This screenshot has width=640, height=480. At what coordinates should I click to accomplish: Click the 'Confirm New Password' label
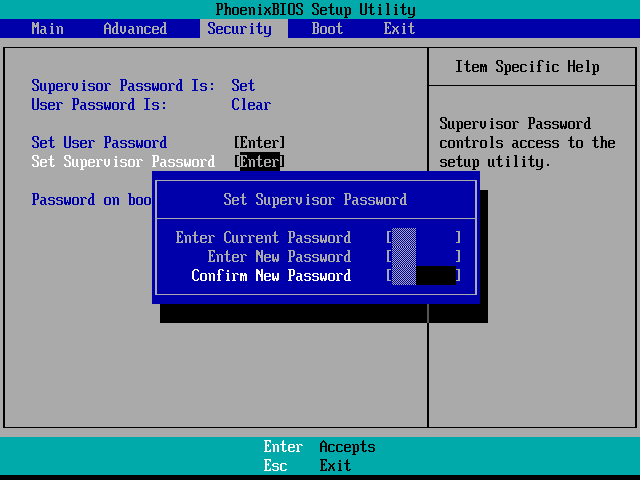tap(271, 276)
